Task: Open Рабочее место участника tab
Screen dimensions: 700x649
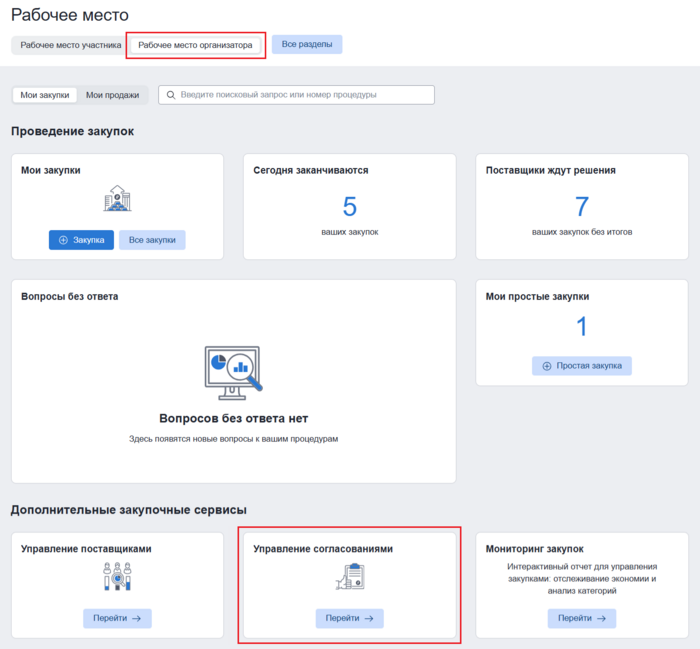Action: 70,45
